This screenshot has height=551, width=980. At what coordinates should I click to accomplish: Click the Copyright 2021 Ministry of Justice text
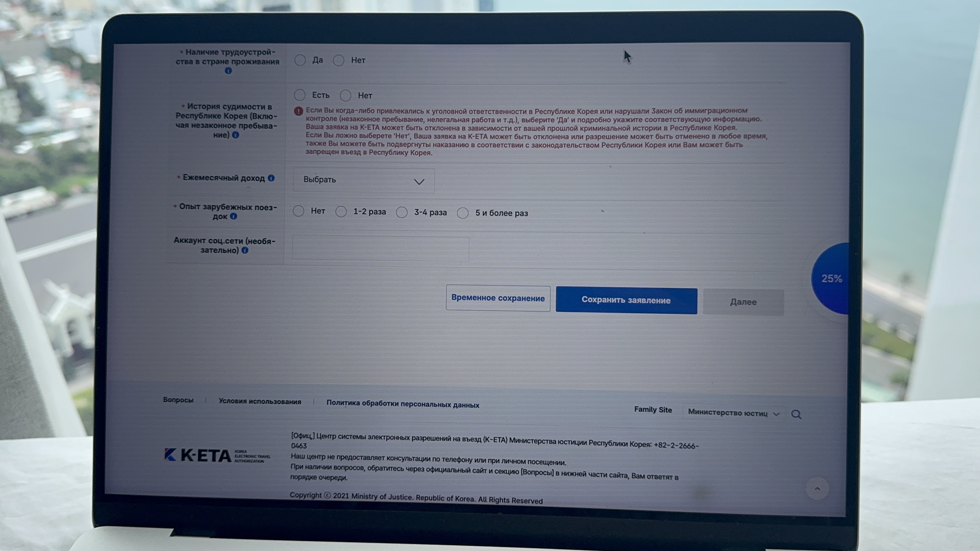click(x=416, y=498)
